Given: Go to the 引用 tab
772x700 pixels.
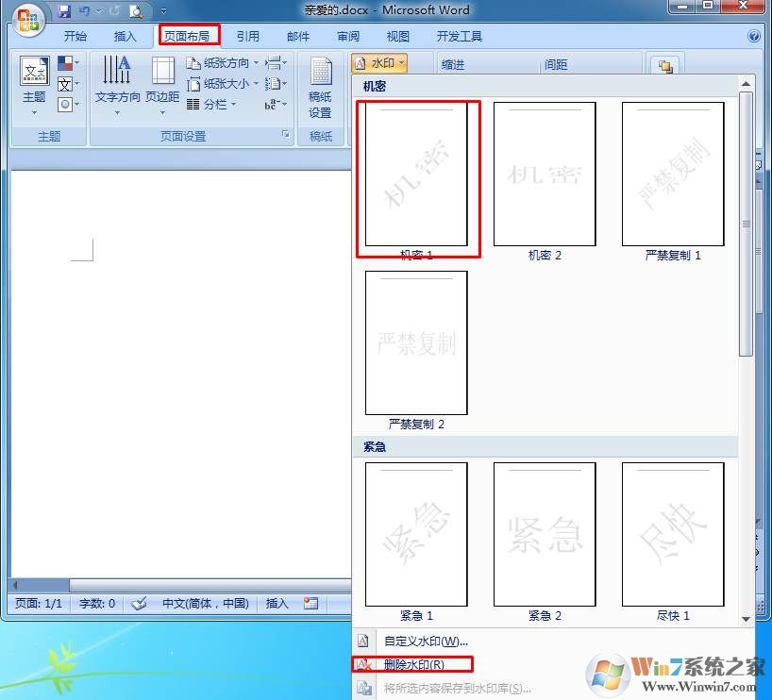Looking at the screenshot, I should [x=247, y=37].
